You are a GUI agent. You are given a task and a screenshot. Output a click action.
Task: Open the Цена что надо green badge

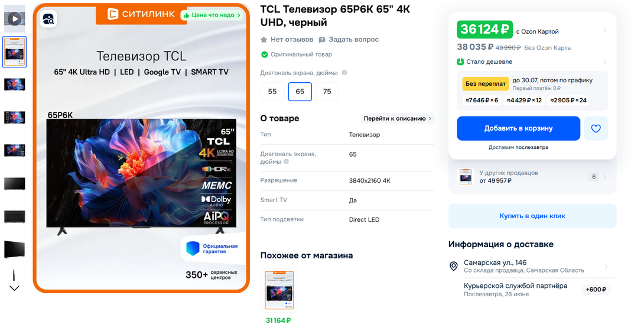212,15
